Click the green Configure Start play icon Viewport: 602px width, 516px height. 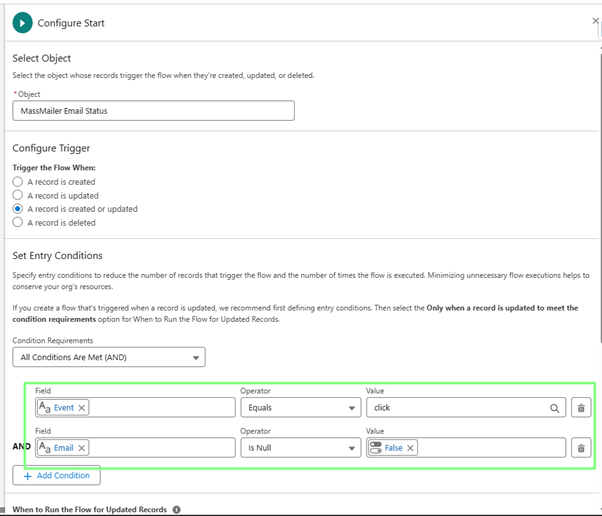pyautogui.click(x=22, y=23)
